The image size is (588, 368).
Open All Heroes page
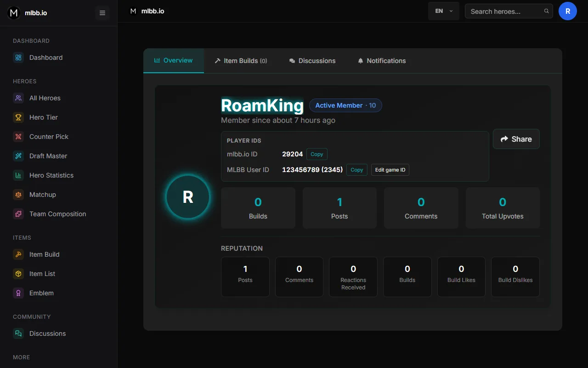(x=59, y=98)
